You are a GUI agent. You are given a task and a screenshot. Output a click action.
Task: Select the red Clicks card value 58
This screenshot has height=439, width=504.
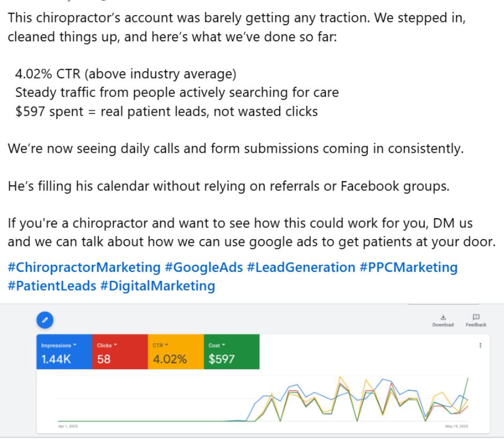click(x=104, y=359)
